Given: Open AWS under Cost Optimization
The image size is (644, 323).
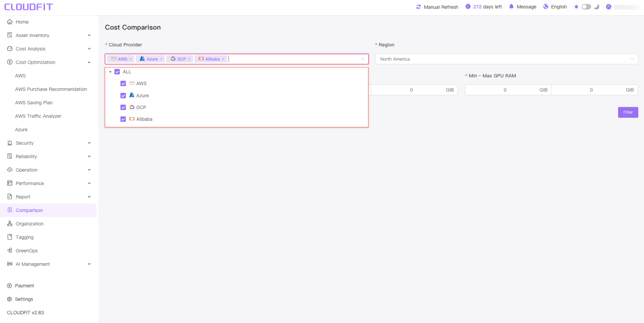Looking at the screenshot, I should 21,76.
